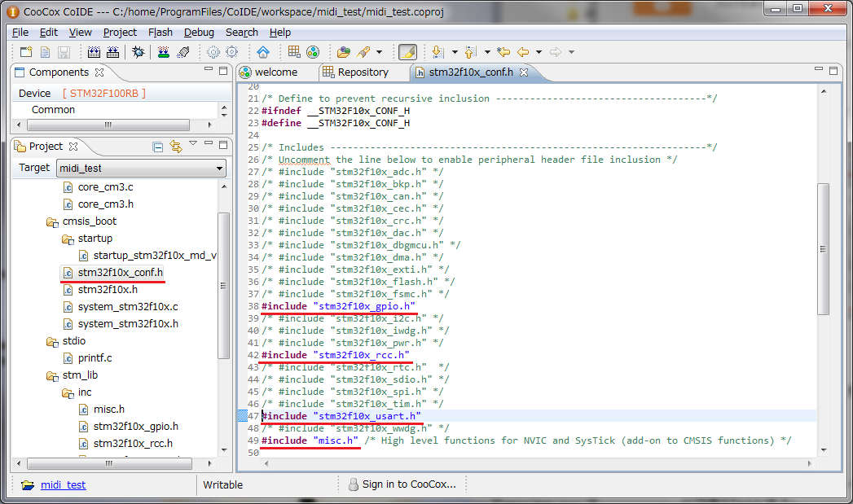Open the Flash menu
Image resolution: width=853 pixels, height=504 pixels.
click(x=160, y=32)
